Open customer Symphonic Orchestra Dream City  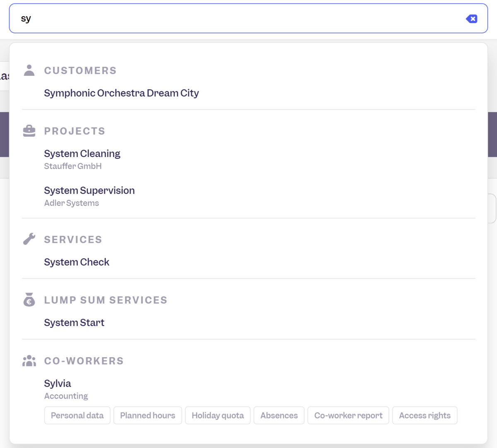121,93
